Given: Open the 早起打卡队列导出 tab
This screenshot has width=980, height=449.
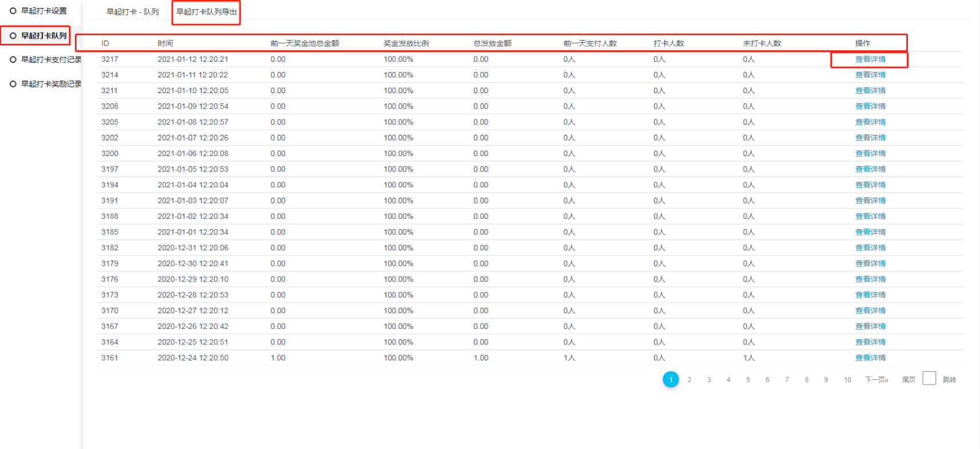Looking at the screenshot, I should coord(206,12).
